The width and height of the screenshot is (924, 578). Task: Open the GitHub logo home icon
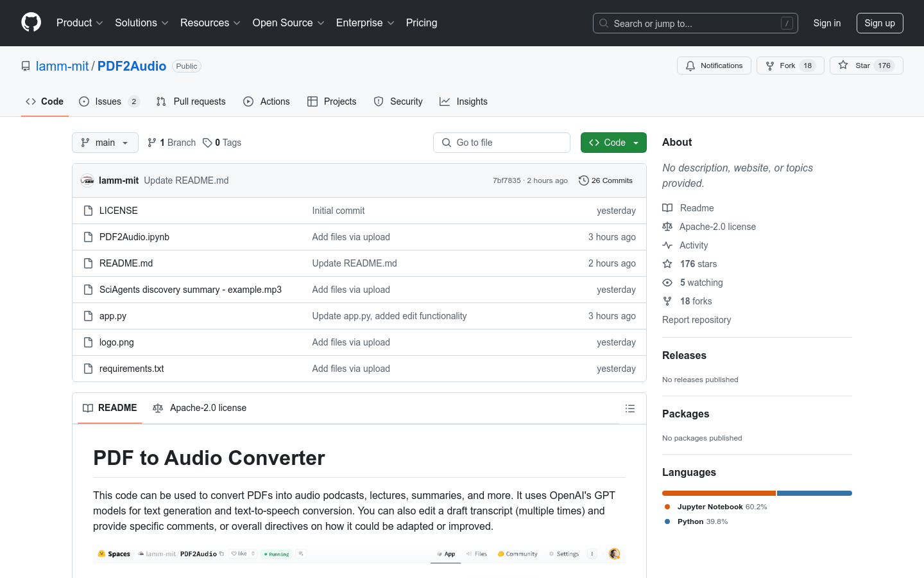(31, 22)
